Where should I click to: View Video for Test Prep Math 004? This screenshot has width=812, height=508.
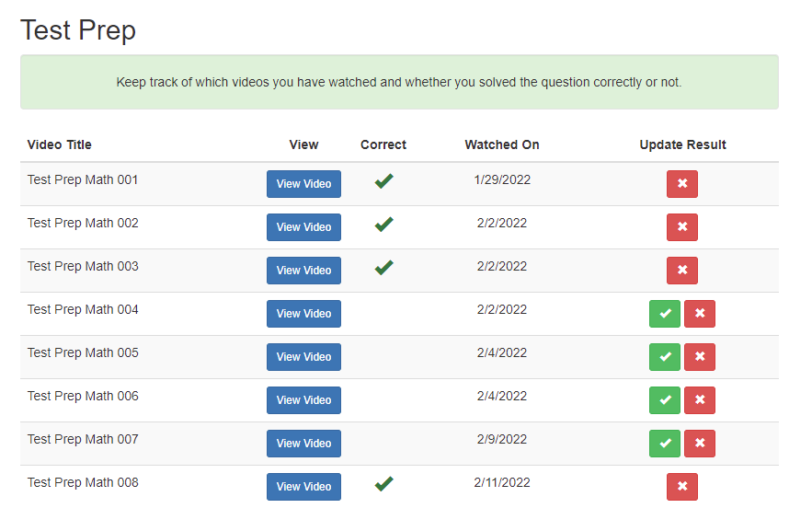[304, 314]
